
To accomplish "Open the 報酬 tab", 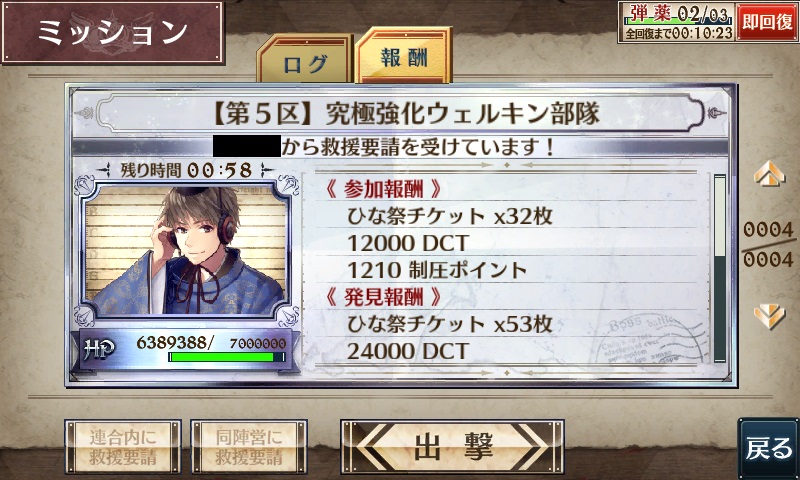I will [404, 56].
